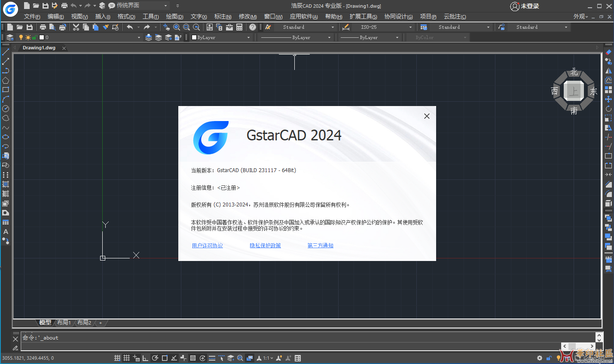Click the Match Properties brush icon

(106, 27)
